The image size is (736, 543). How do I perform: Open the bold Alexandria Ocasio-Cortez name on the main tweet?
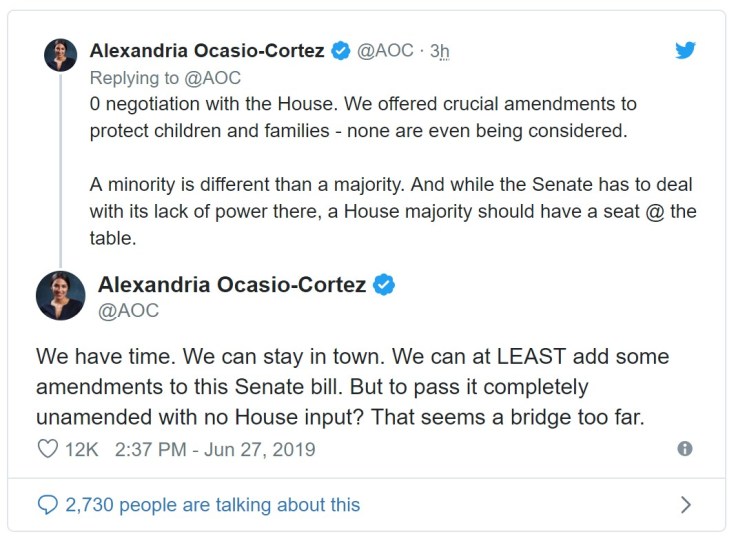[x=232, y=285]
